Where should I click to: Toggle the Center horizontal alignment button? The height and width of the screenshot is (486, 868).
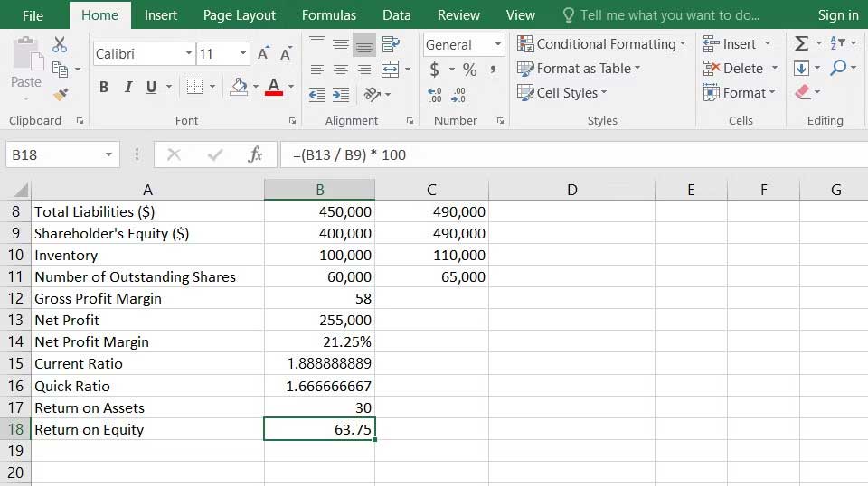click(341, 70)
